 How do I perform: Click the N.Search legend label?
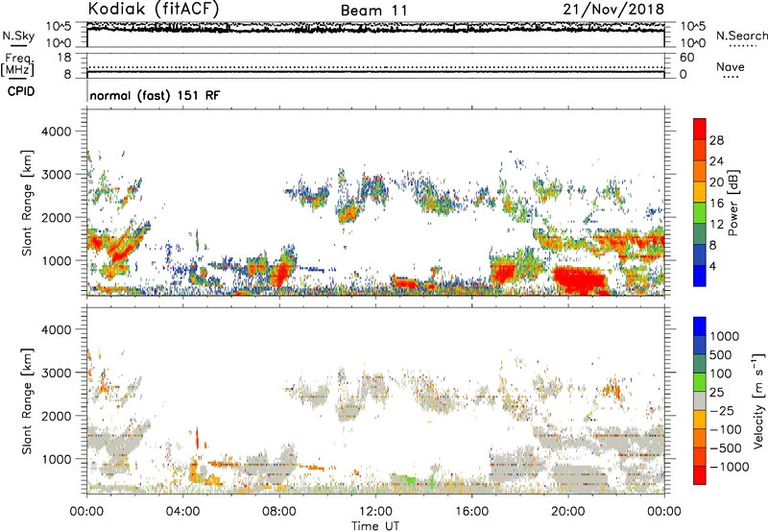[741, 36]
